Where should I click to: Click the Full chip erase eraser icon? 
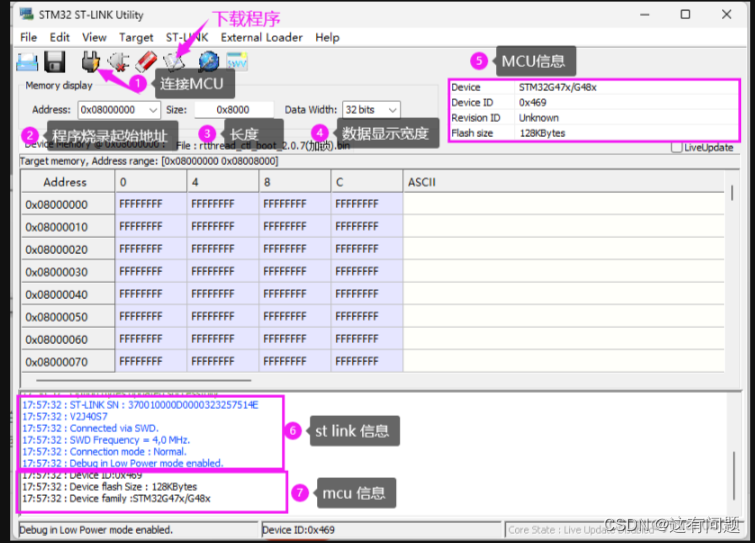coord(146,62)
